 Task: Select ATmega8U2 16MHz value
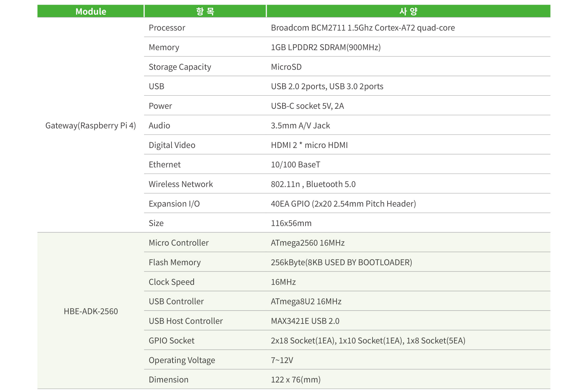306,301
